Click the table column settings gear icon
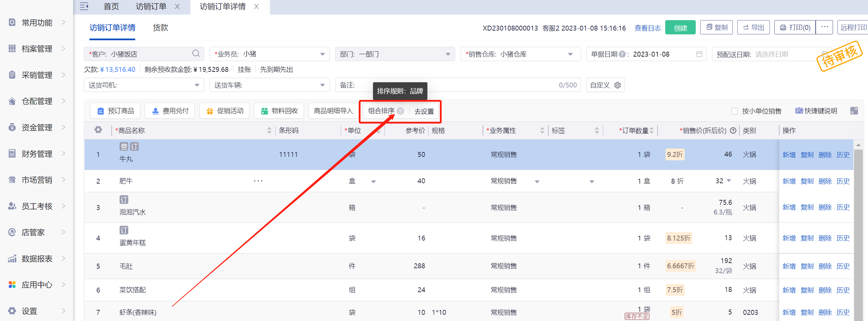 point(98,130)
